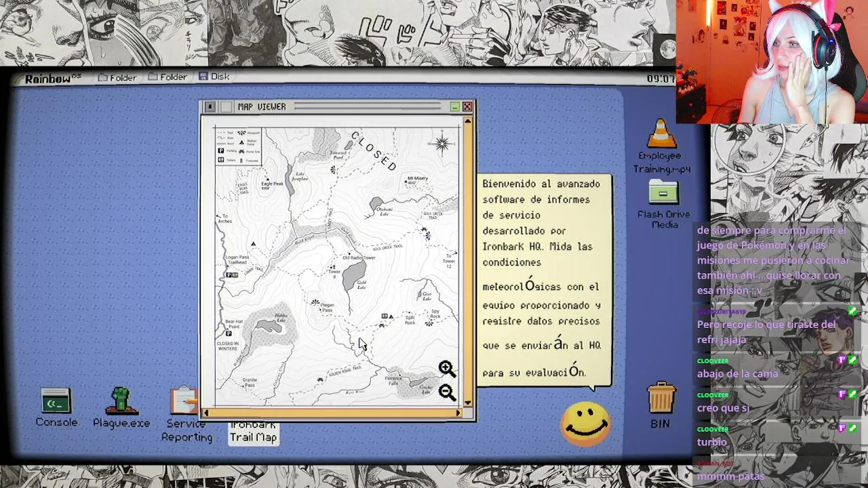Click Mt Misery label on map
The image size is (868, 488).
tap(417, 180)
